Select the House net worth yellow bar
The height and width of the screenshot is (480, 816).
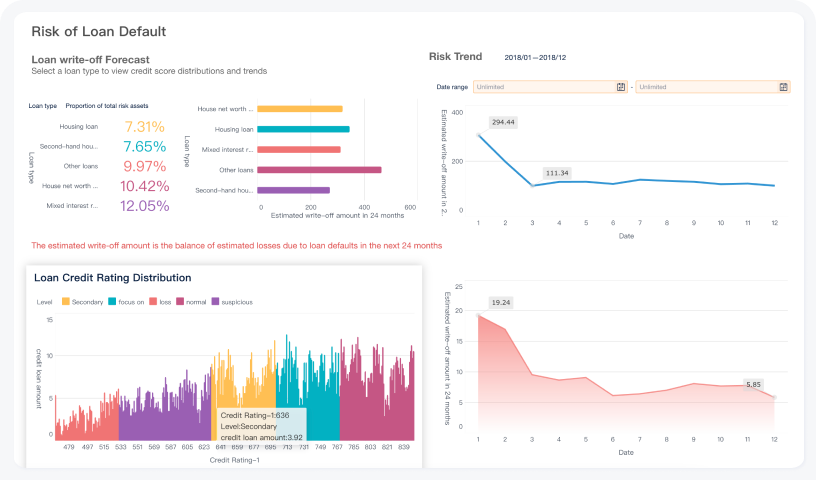(300, 109)
